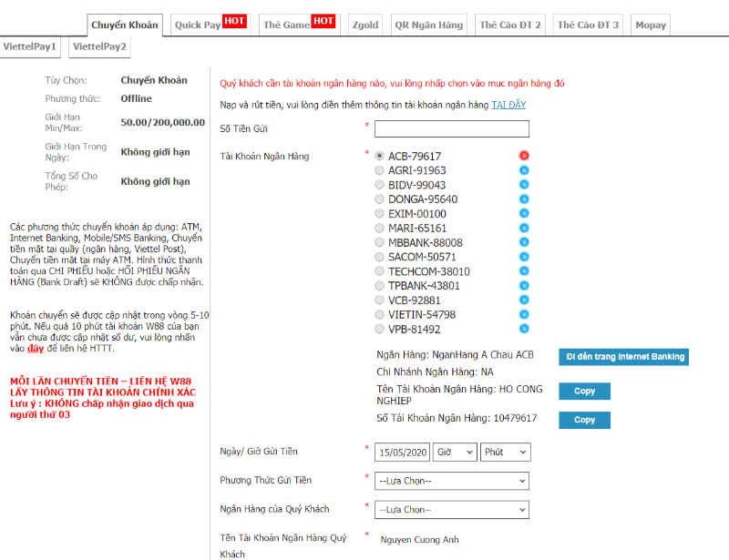Screen dimensions: 729x560
Task: Select the VIETIN-54798 bank radio button
Action: (x=380, y=314)
